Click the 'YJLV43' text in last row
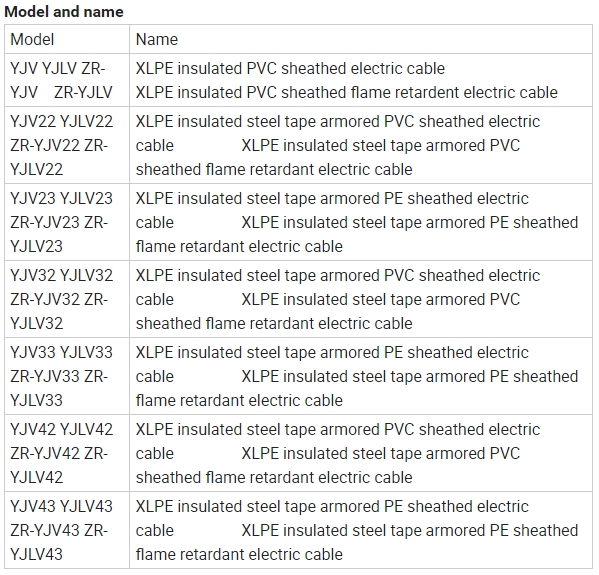Viewport: 599px width, 575px height. [x=36, y=554]
